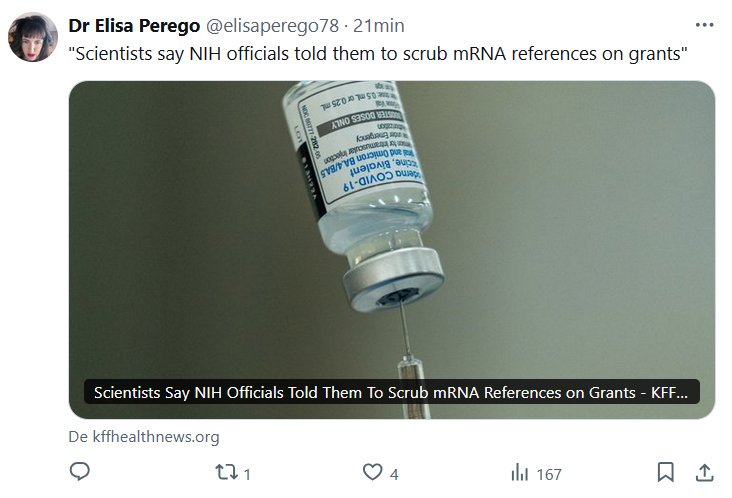Click the word "De" before the source domain
The height and width of the screenshot is (498, 732).
click(x=76, y=437)
